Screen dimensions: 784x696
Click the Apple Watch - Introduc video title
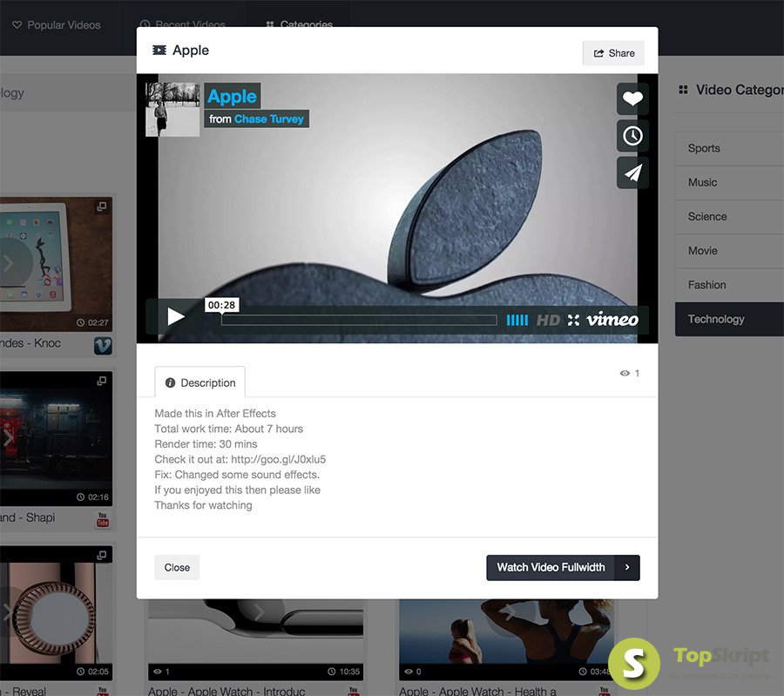click(x=226, y=691)
